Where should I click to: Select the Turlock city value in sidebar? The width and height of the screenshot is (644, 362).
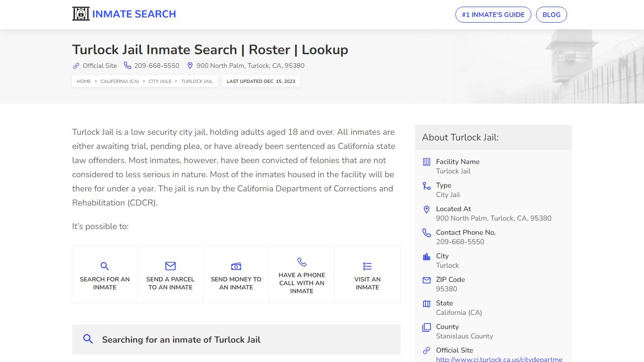447,265
